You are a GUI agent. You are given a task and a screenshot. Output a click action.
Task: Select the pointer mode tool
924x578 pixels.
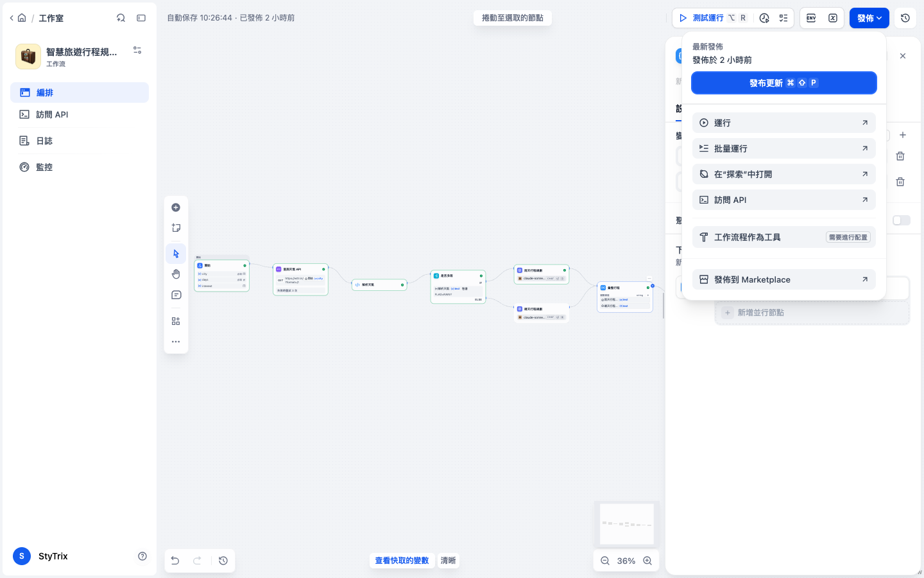(x=176, y=254)
